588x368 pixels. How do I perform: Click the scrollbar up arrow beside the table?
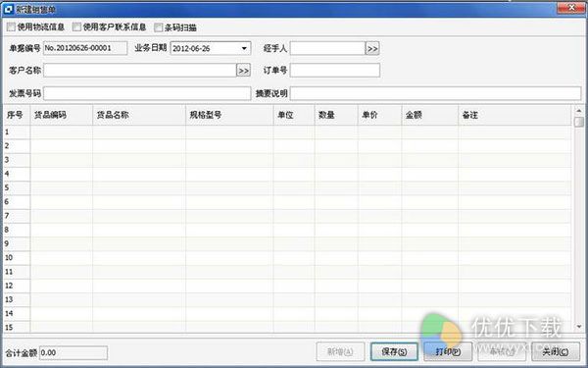pos(578,111)
